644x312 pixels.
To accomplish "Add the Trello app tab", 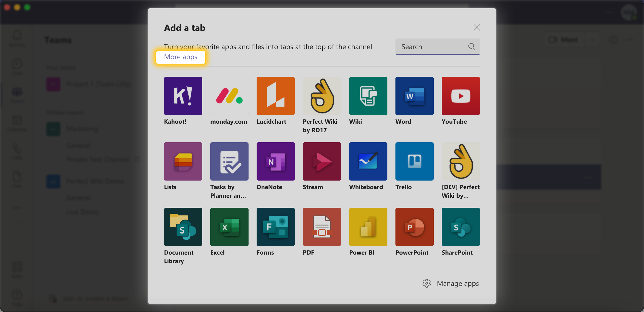I will click(414, 161).
